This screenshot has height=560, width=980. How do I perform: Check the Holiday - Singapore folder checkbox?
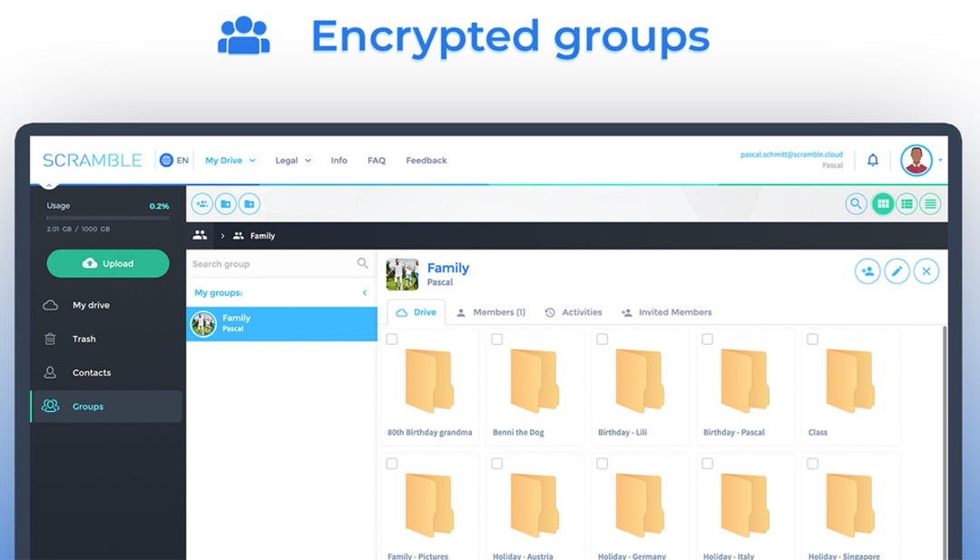click(x=812, y=464)
